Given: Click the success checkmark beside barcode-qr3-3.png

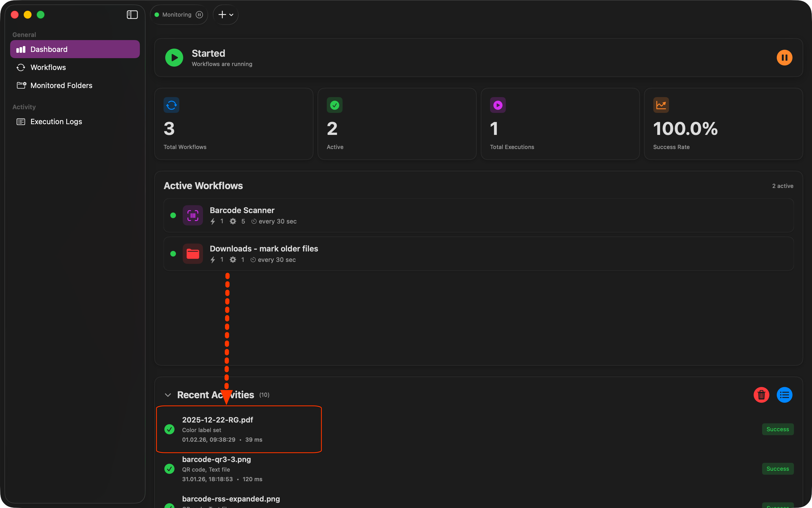Looking at the screenshot, I should tap(169, 469).
